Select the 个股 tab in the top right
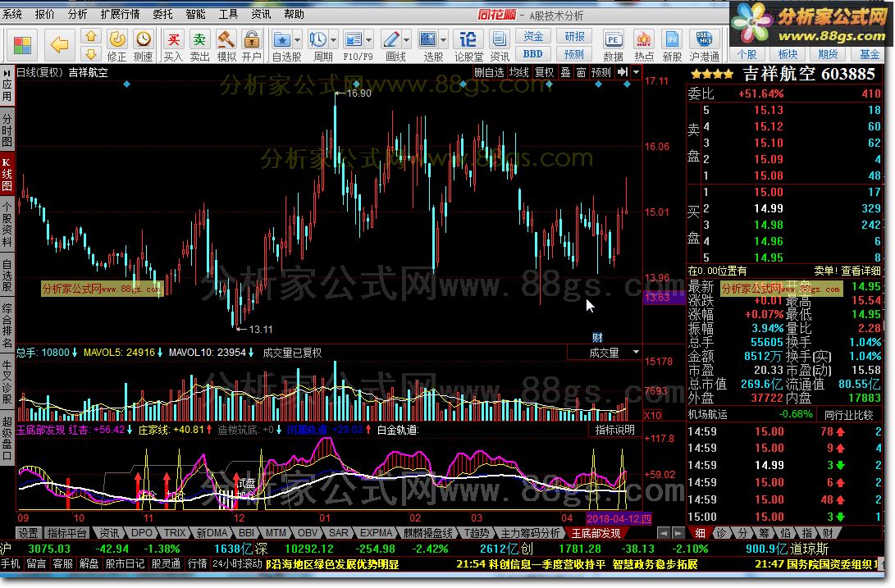 pos(747,54)
